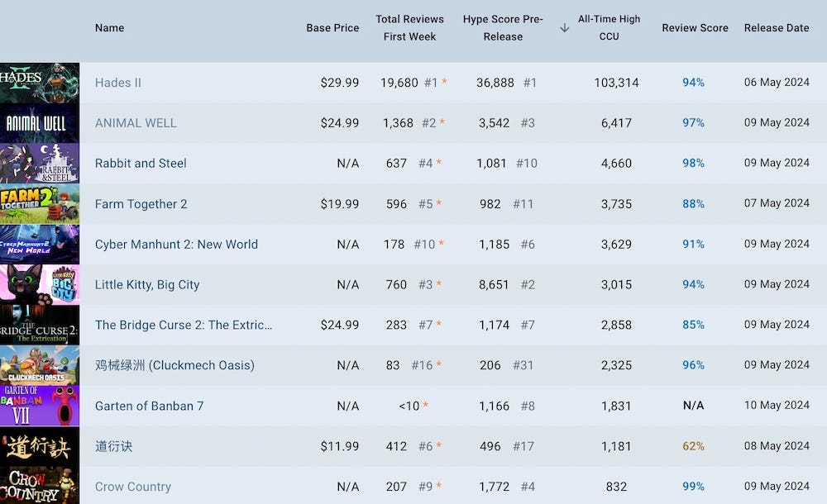The width and height of the screenshot is (827, 504).
Task: Click the Farm Together 2 thumbnail
Action: coord(40,204)
